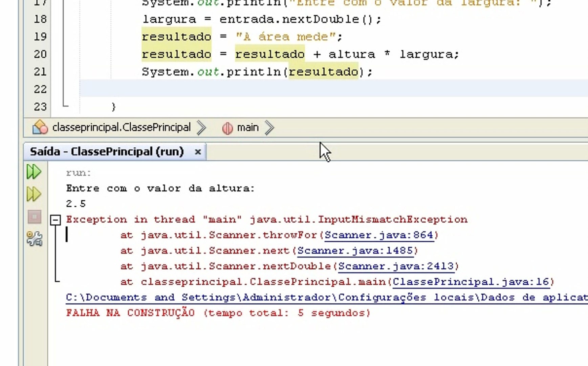Screen dimensions: 588x366
Task: Collapse the exception stack trace with minus box
Action: 55,220
